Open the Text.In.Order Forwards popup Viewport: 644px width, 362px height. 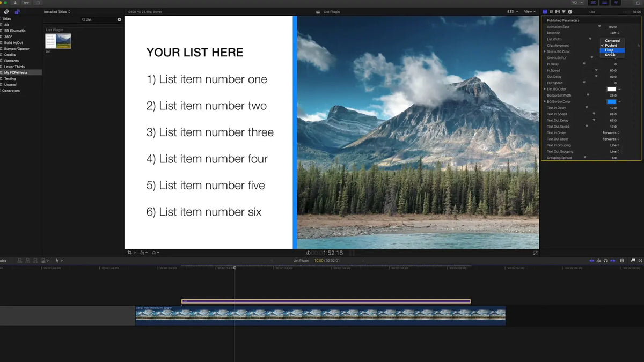611,133
